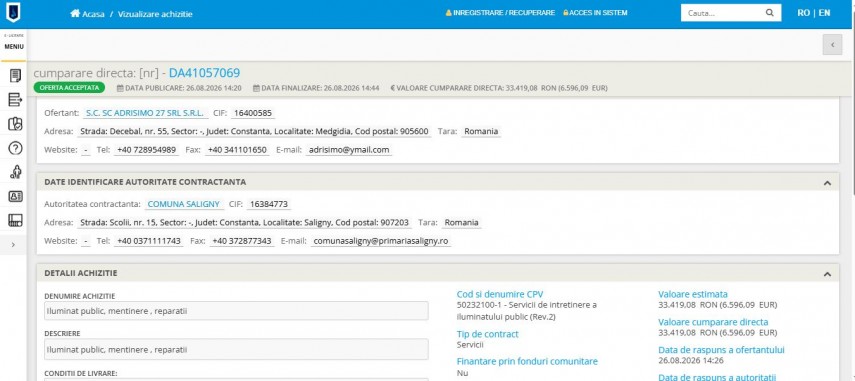Switch language to RO
Image resolution: width=855 pixels, height=381 pixels.
click(x=803, y=13)
